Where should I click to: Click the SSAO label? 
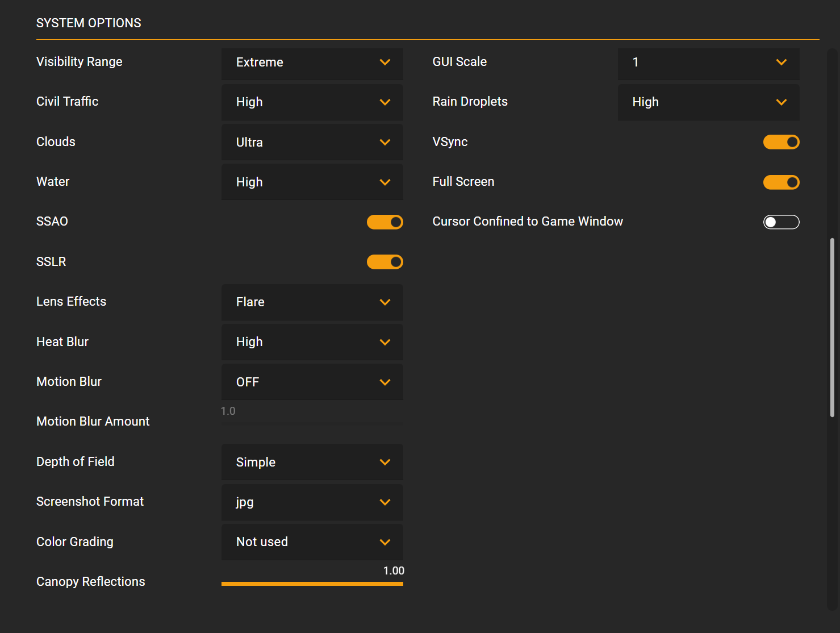coord(52,222)
